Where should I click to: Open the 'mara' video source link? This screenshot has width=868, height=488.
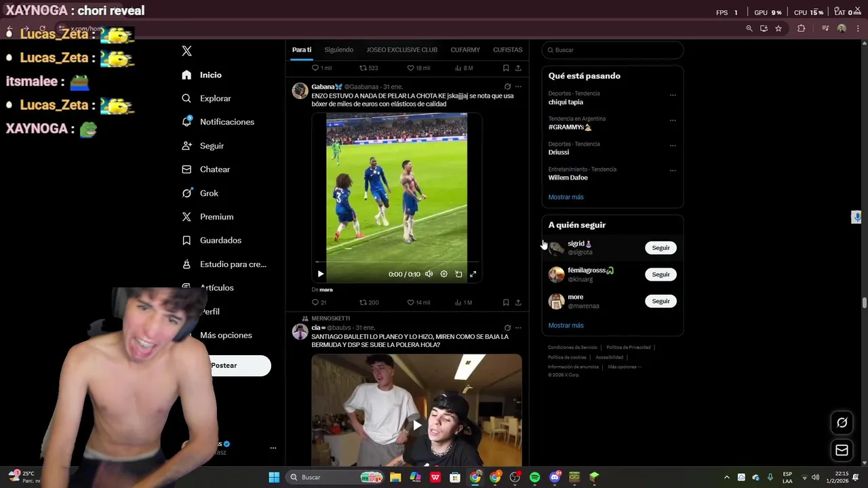click(x=326, y=289)
